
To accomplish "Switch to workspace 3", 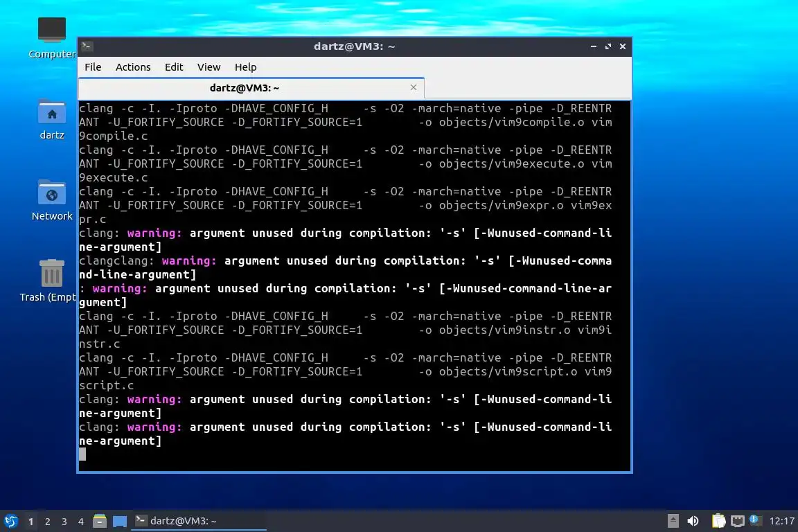I will click(x=64, y=522).
